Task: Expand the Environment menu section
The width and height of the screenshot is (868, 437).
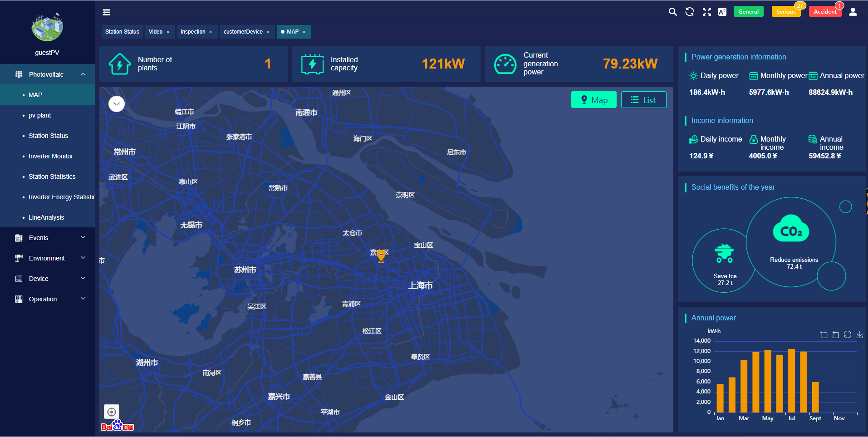Action: (x=83, y=258)
